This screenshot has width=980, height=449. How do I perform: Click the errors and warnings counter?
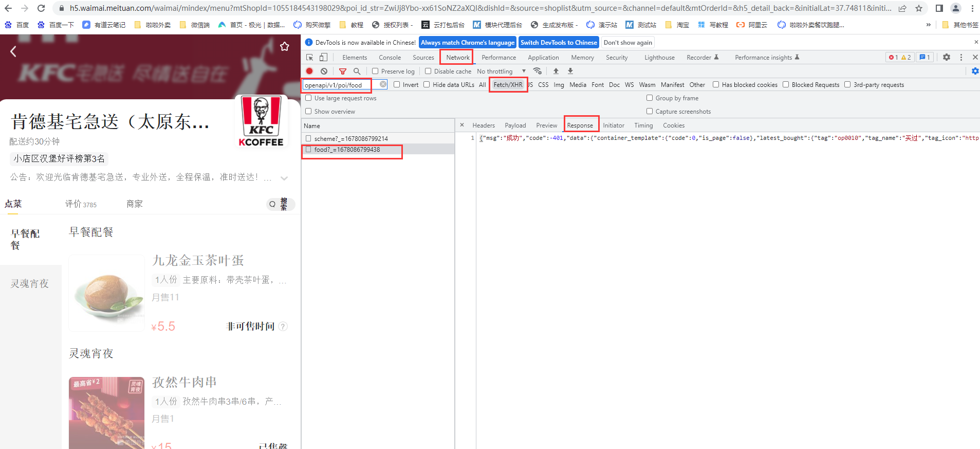(x=900, y=57)
